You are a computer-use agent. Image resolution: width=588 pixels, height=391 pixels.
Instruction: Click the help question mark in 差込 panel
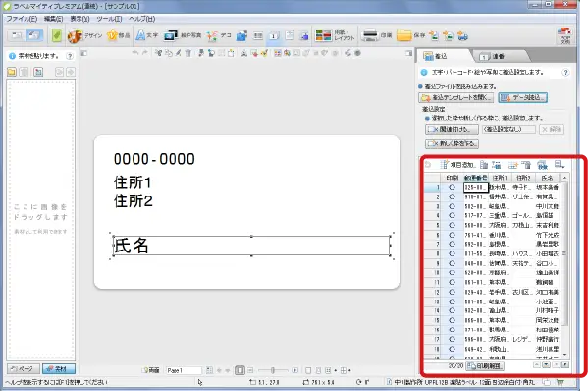(565, 73)
